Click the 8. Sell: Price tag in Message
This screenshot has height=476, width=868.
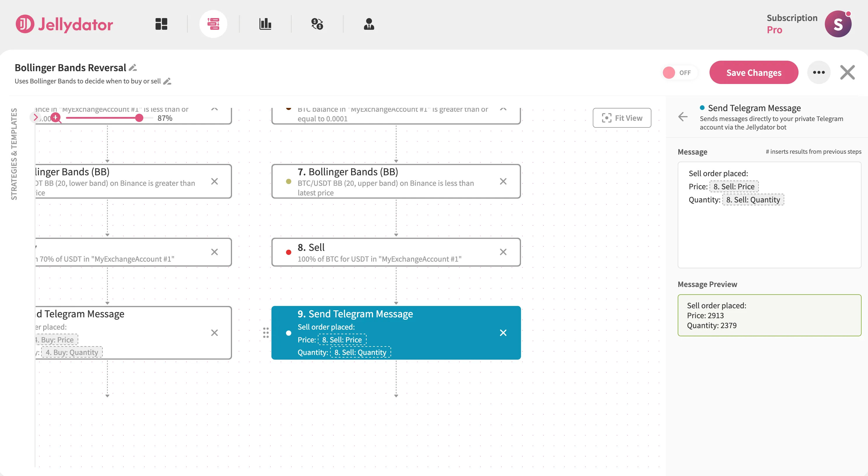(x=734, y=186)
